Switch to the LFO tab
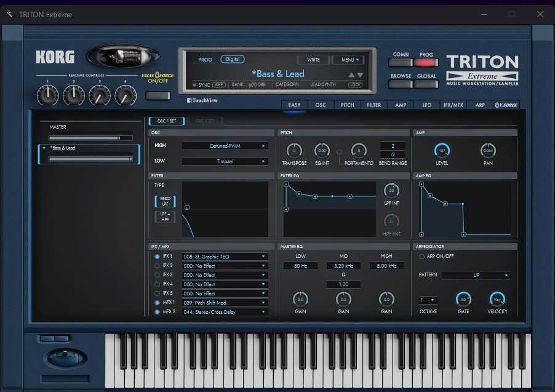This screenshot has width=555, height=392. tap(427, 105)
